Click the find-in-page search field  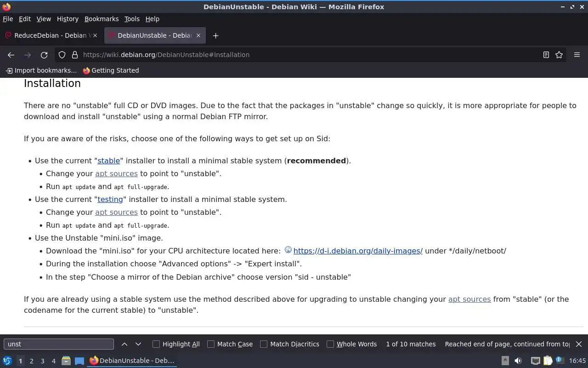click(59, 344)
